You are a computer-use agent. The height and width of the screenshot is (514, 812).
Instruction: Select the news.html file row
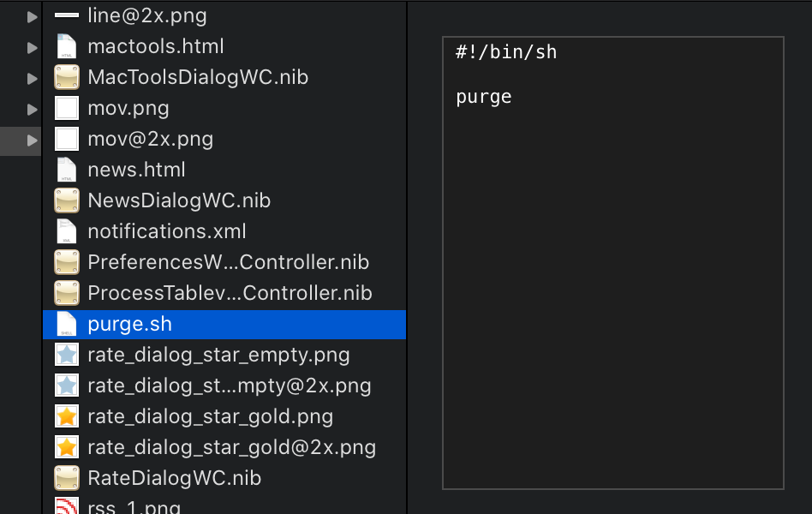224,170
